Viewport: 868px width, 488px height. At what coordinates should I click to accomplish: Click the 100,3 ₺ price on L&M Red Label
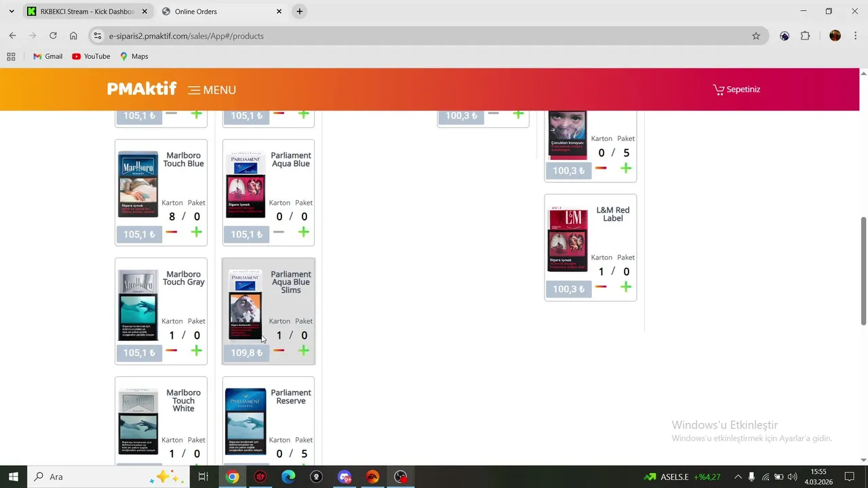(568, 289)
